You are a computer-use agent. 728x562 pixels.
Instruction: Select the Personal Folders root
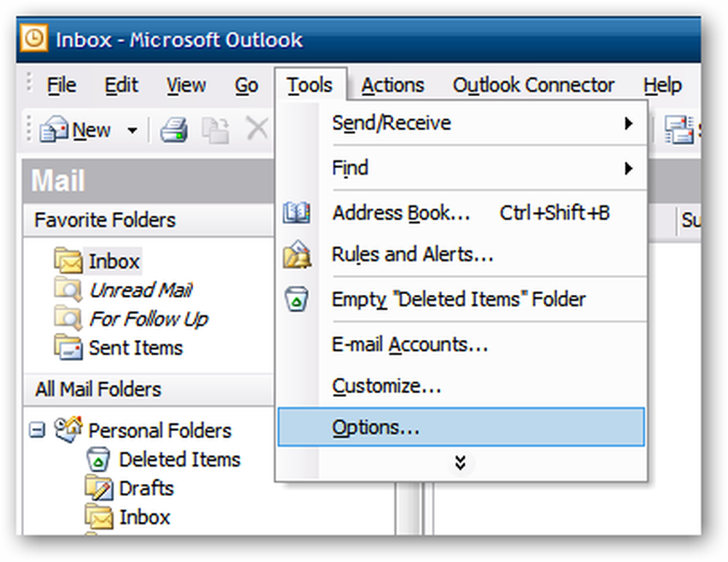(159, 430)
